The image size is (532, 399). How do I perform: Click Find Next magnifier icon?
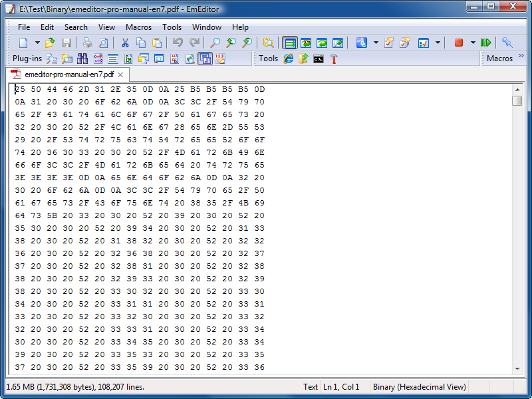pos(231,43)
